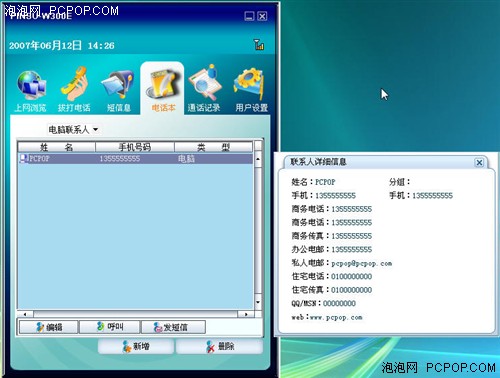The width and height of the screenshot is (500, 378).
Task: Select the 电话本 phonebook tab
Action: click(x=163, y=89)
